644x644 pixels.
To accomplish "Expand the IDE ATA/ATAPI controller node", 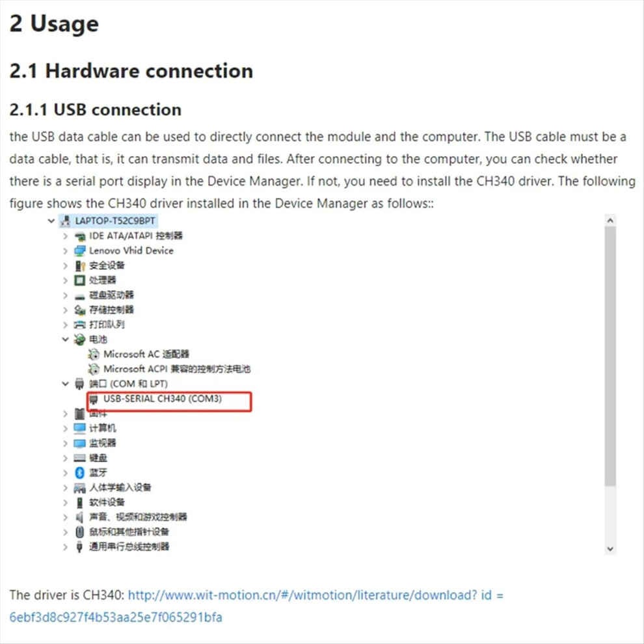I will [65, 236].
